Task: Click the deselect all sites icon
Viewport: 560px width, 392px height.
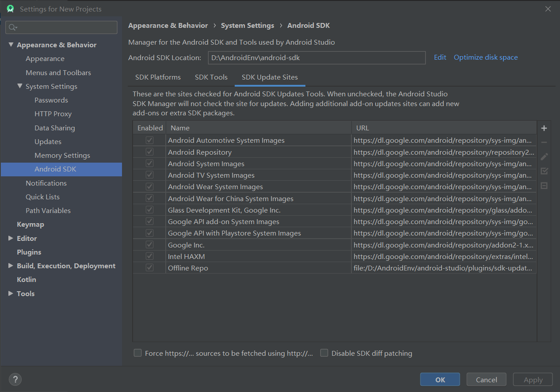Action: click(544, 186)
